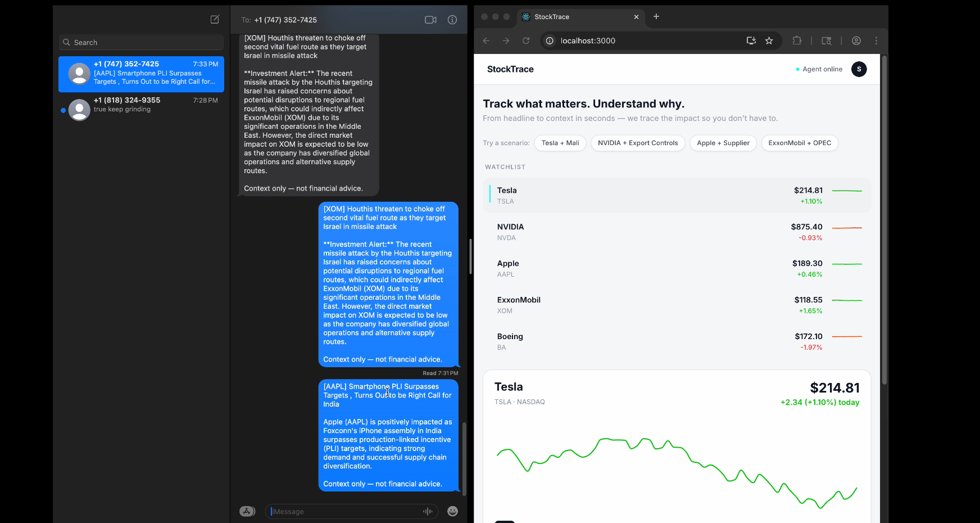Open the browser extensions puzzle icon
980x523 pixels.
(797, 40)
